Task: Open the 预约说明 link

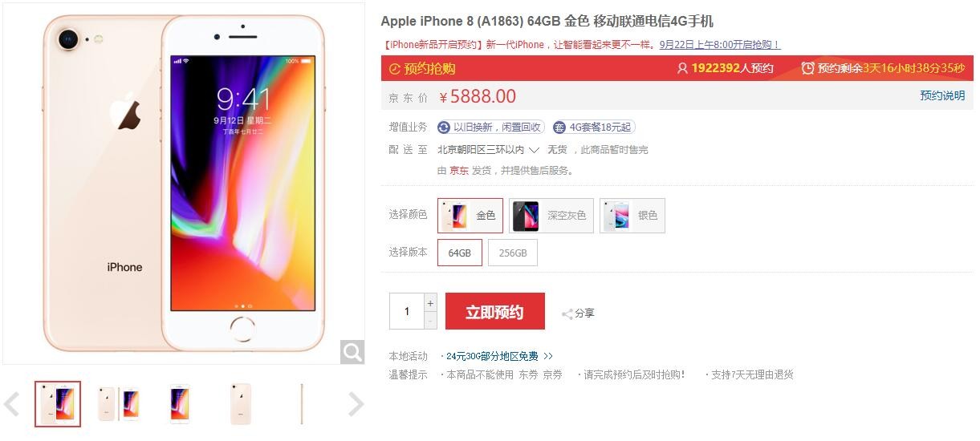Action: coord(942,95)
